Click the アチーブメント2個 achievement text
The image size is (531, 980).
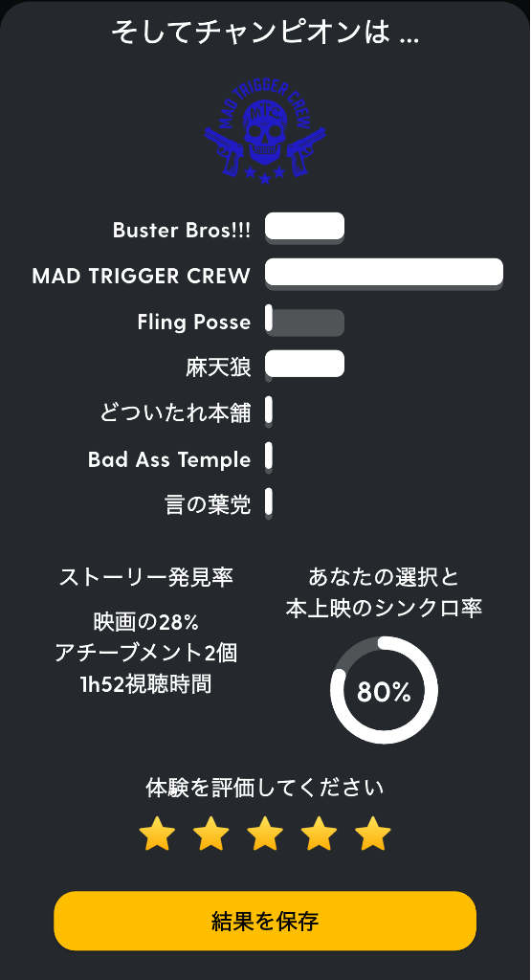tap(146, 653)
